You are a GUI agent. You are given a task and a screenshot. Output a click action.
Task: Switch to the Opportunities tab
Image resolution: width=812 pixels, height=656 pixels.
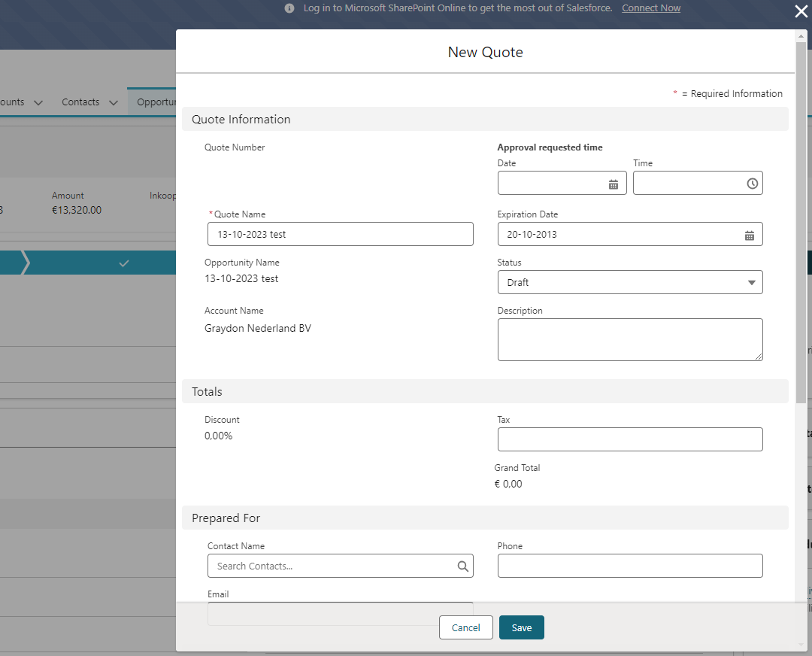pyautogui.click(x=158, y=102)
